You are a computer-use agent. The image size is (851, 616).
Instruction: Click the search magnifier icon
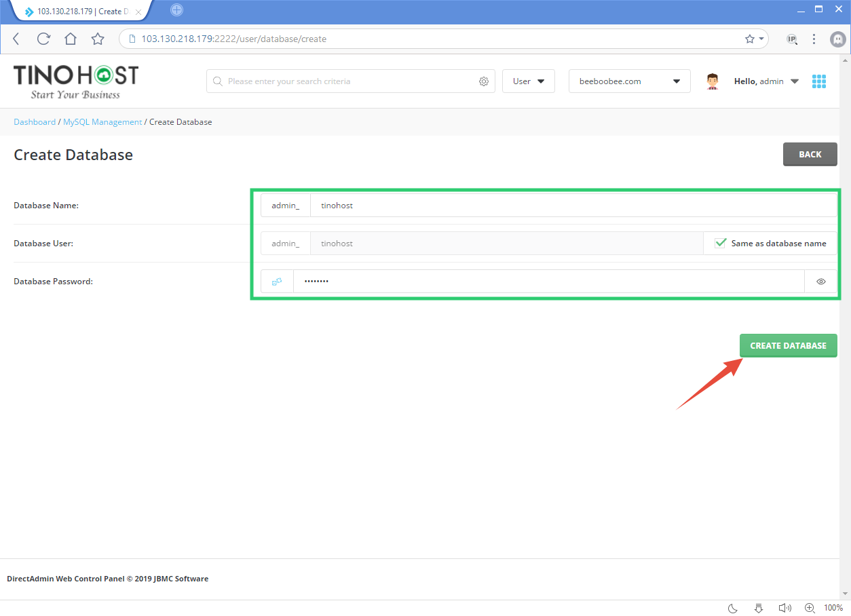(x=217, y=81)
